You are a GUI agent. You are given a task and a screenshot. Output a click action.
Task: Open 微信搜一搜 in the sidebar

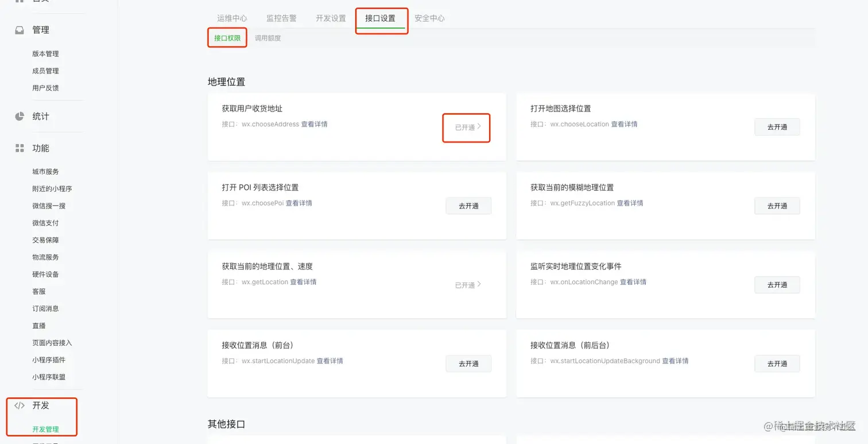click(49, 206)
